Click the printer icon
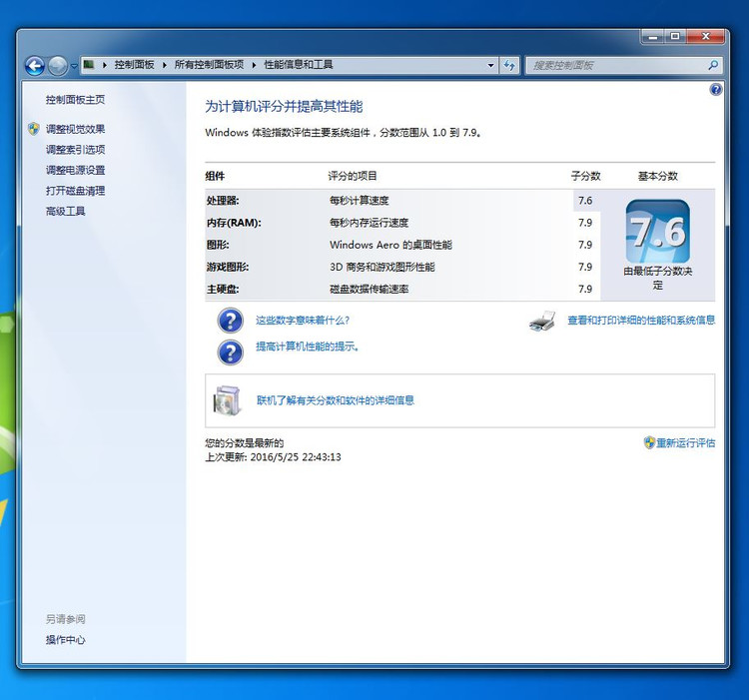 point(542,322)
